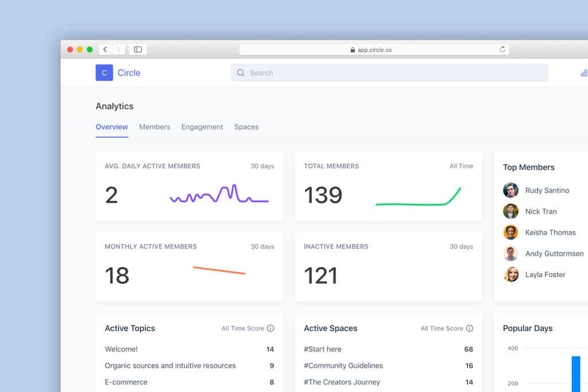The image size is (588, 392).
Task: Return to the Overview tab
Action: [x=111, y=127]
